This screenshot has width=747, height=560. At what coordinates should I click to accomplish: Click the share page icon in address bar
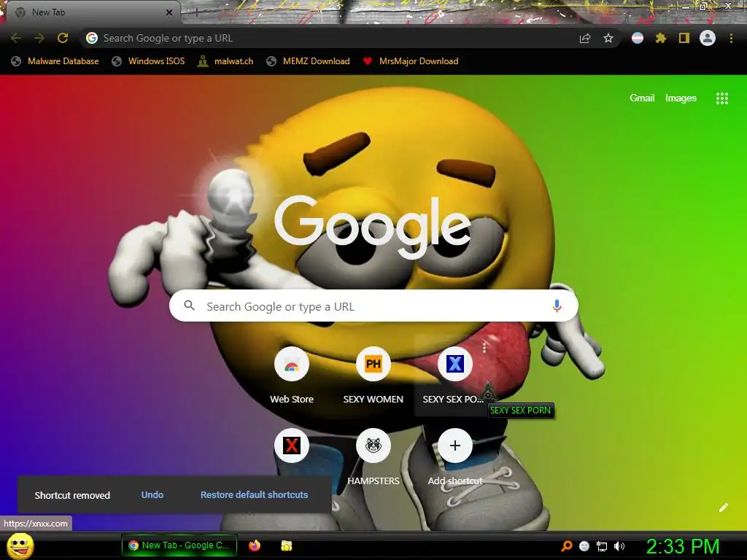coord(585,38)
